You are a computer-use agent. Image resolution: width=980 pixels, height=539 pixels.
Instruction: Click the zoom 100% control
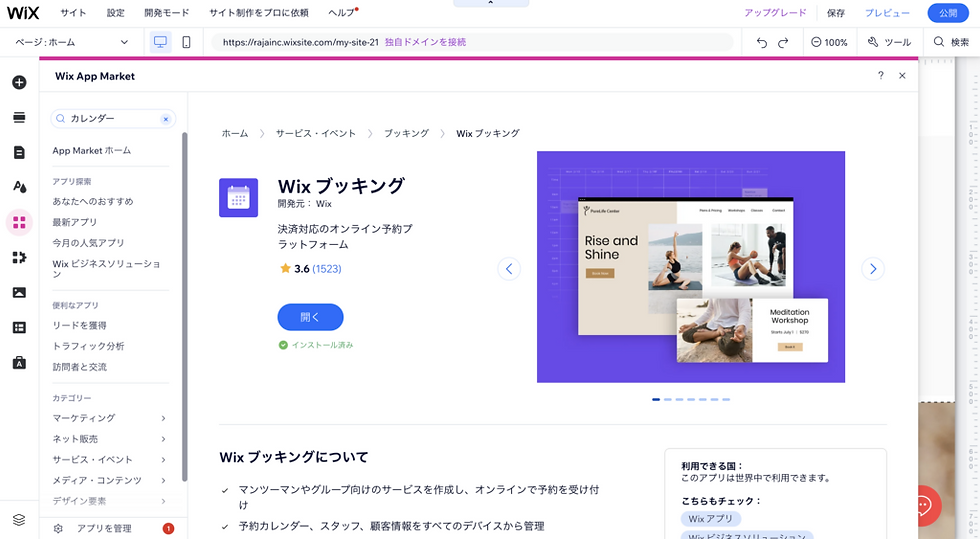(x=829, y=43)
